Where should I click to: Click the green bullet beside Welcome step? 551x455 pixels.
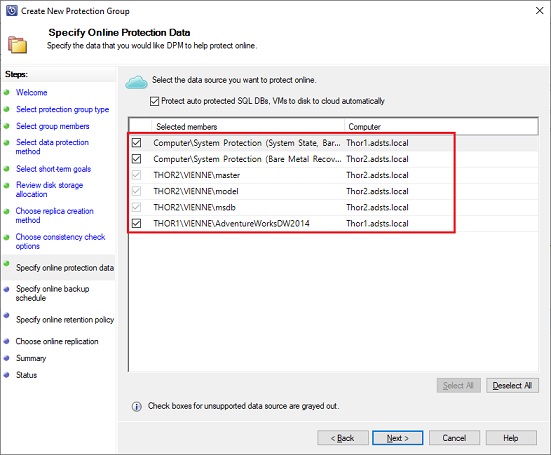[6, 92]
